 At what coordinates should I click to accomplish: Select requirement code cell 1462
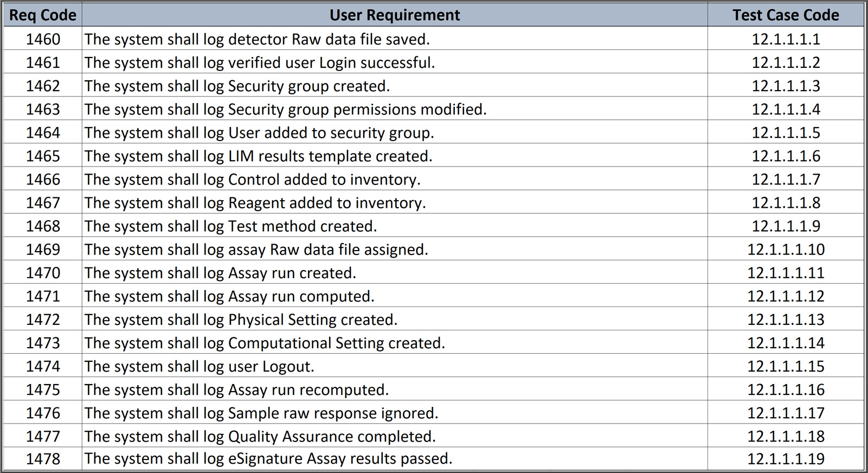tap(43, 85)
